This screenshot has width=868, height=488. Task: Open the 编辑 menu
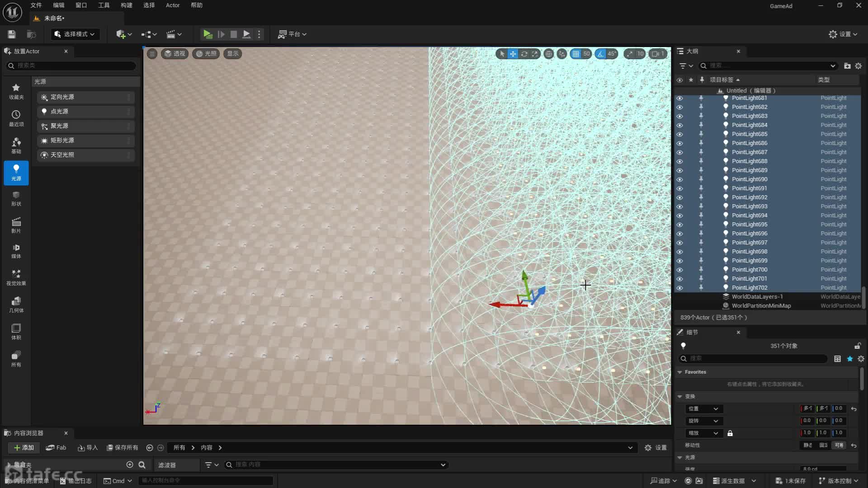(x=58, y=5)
